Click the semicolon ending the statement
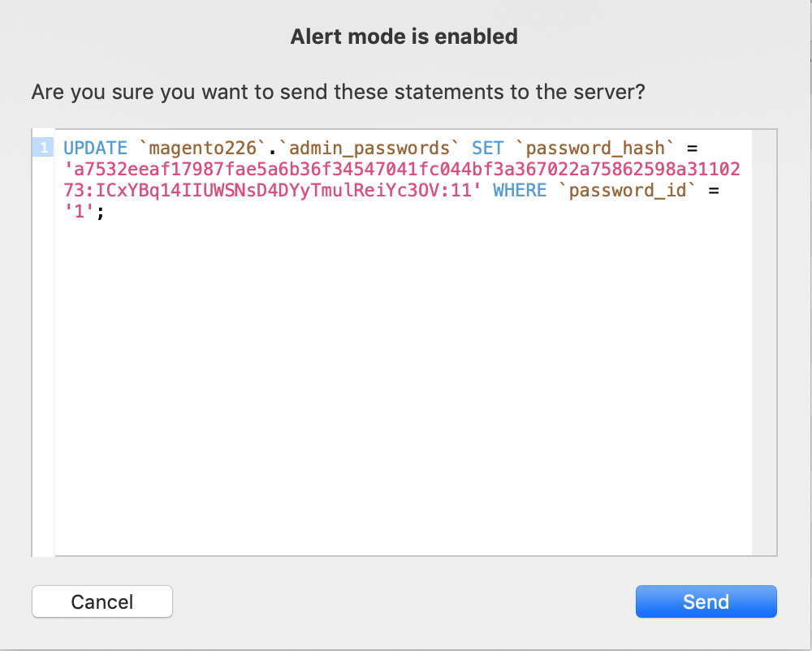812x651 pixels. point(101,213)
